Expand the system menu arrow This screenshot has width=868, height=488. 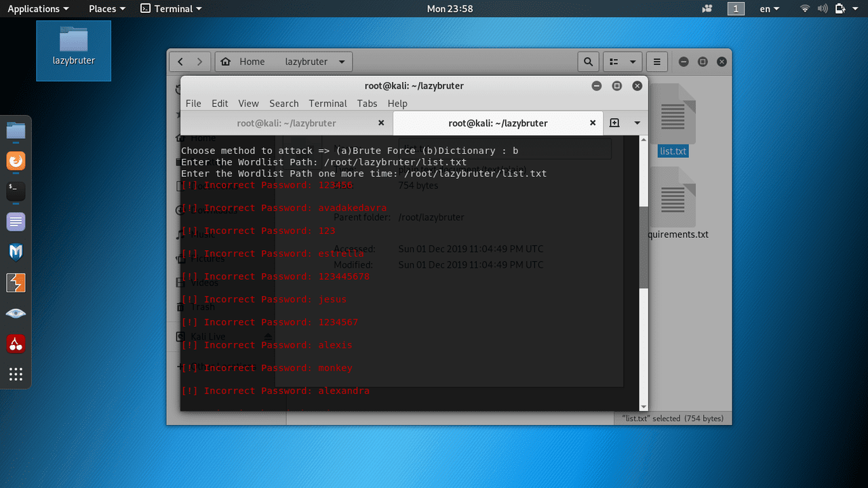[x=855, y=9]
